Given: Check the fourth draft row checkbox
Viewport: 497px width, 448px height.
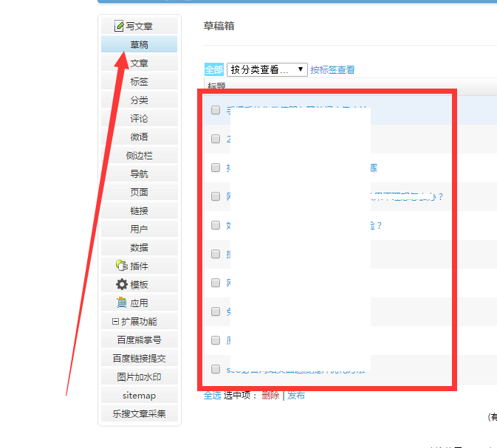Looking at the screenshot, I should 216,196.
